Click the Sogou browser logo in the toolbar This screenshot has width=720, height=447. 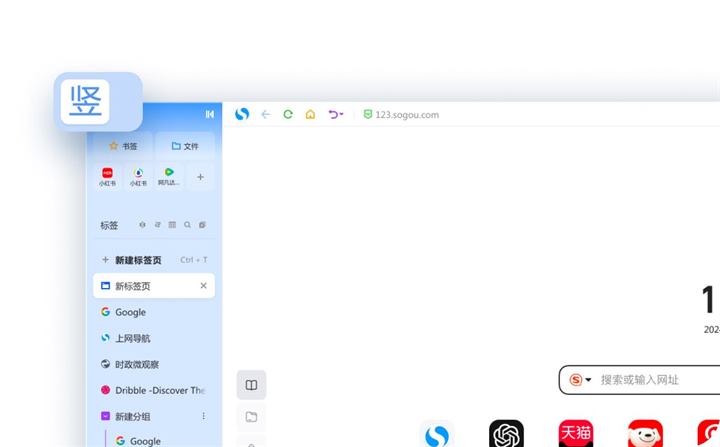point(242,114)
